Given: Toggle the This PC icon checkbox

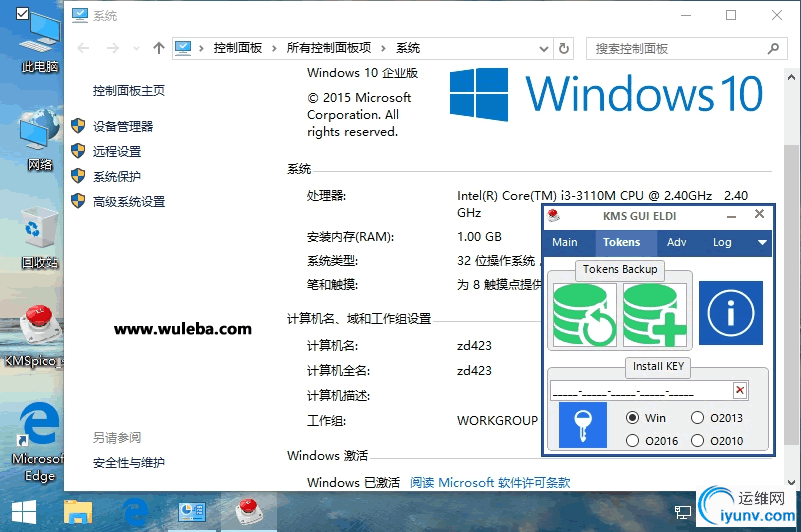Looking at the screenshot, I should pos(22,13).
